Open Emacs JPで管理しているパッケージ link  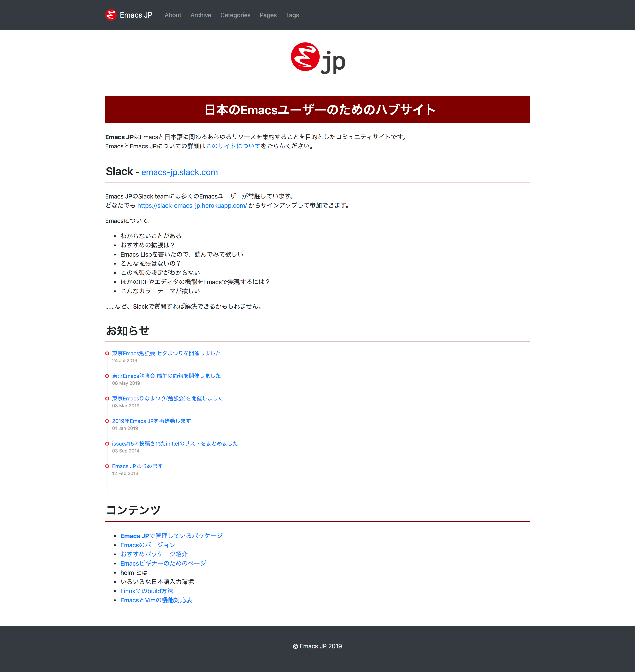click(x=171, y=536)
